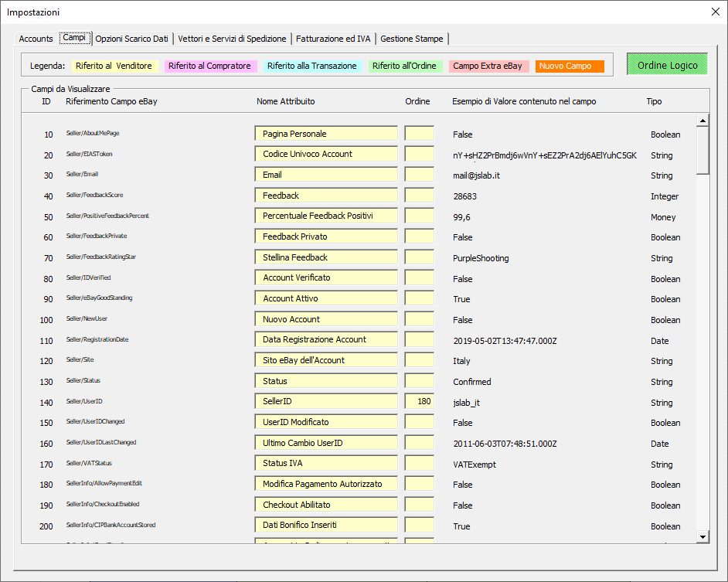The width and height of the screenshot is (728, 582).
Task: Click the Seller/AboutMePage reference text
Action: pyautogui.click(x=93, y=133)
